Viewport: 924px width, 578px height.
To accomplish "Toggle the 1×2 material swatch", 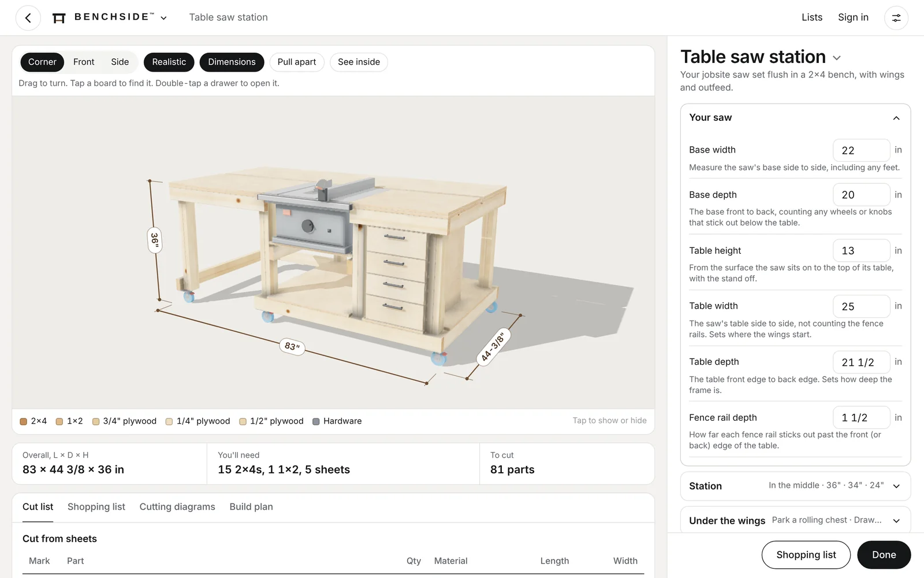I will [69, 421].
